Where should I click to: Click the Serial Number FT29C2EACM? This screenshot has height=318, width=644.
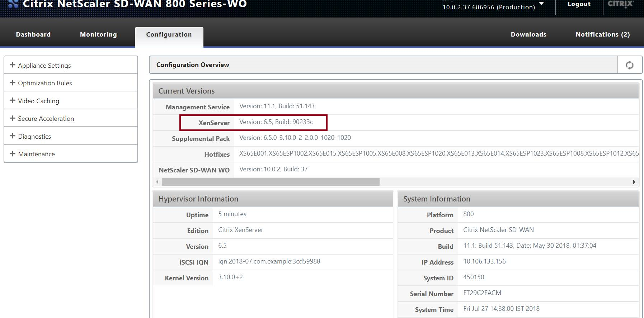482,293
